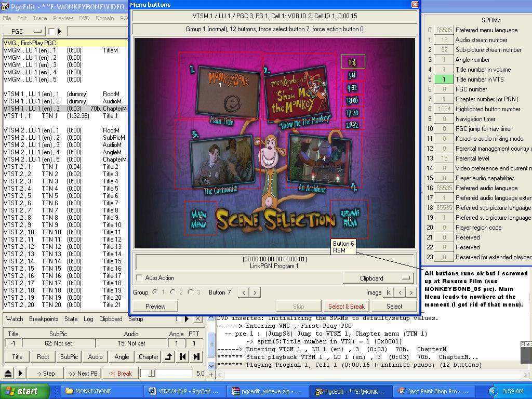
Task: Click the Resume Film menu button
Action: [350, 219]
